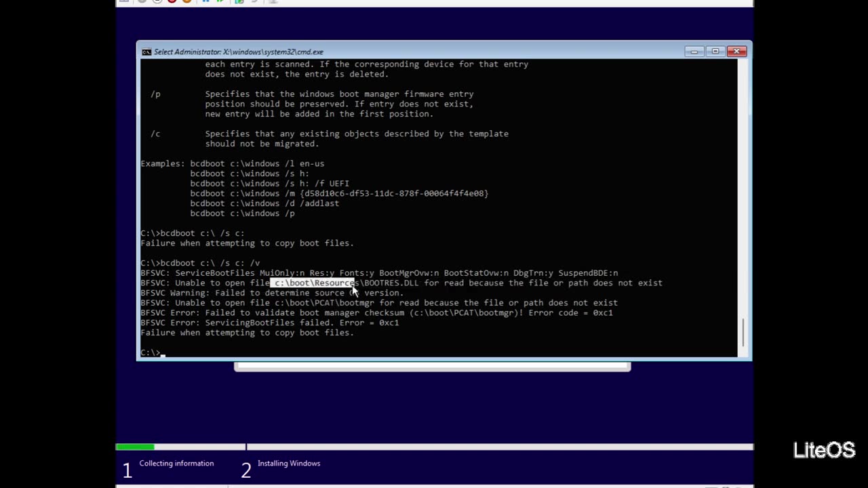Click the example 'bcdboot c:\windows /s h: /f UEFI'
868x488 pixels.
269,183
